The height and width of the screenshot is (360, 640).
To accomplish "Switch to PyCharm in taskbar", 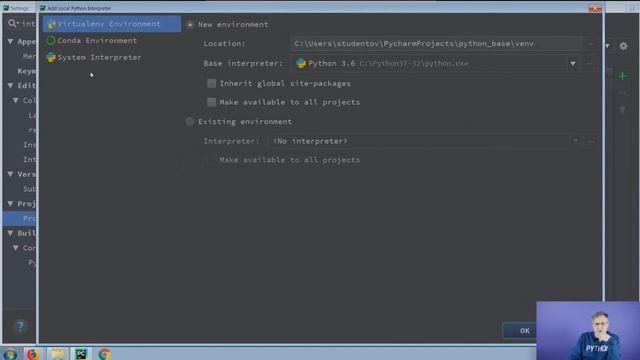I will (x=81, y=354).
